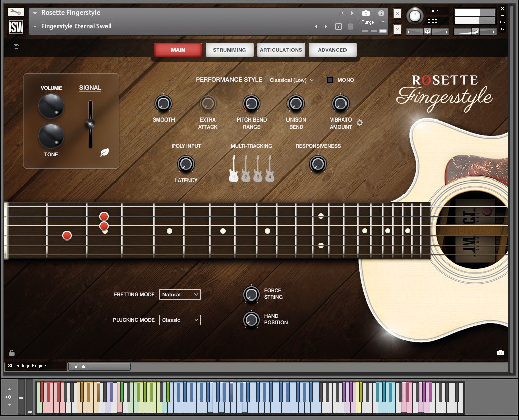Switch to the STRUMMING tab
Screen dimensions: 519x420
(x=229, y=50)
